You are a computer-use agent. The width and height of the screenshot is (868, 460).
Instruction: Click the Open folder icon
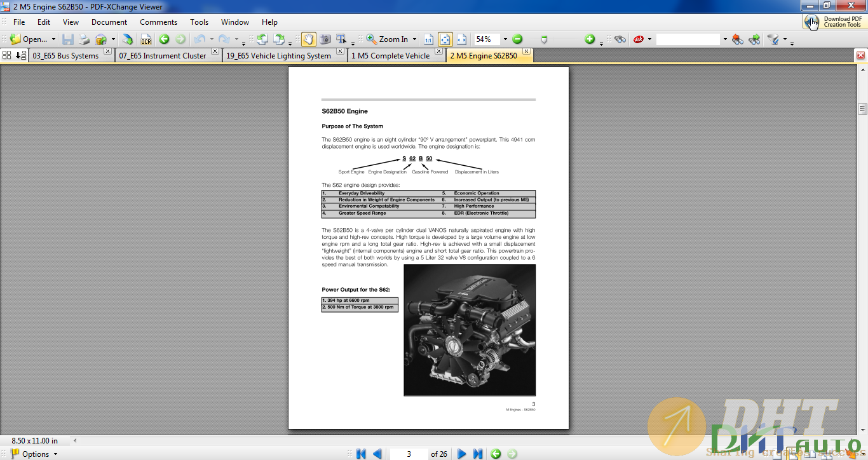point(15,39)
